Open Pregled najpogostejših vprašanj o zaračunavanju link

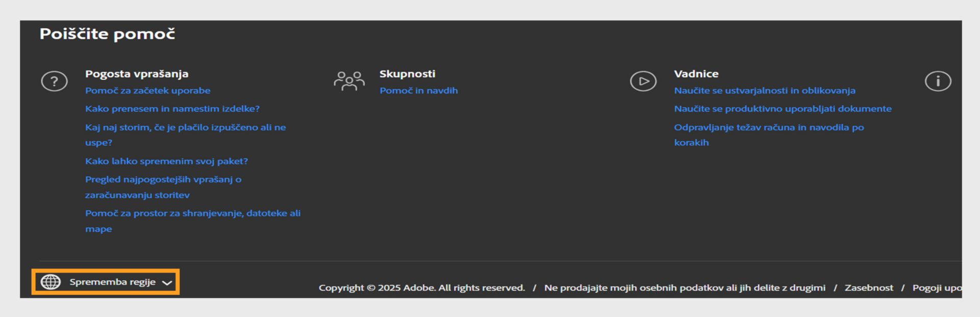tap(163, 180)
